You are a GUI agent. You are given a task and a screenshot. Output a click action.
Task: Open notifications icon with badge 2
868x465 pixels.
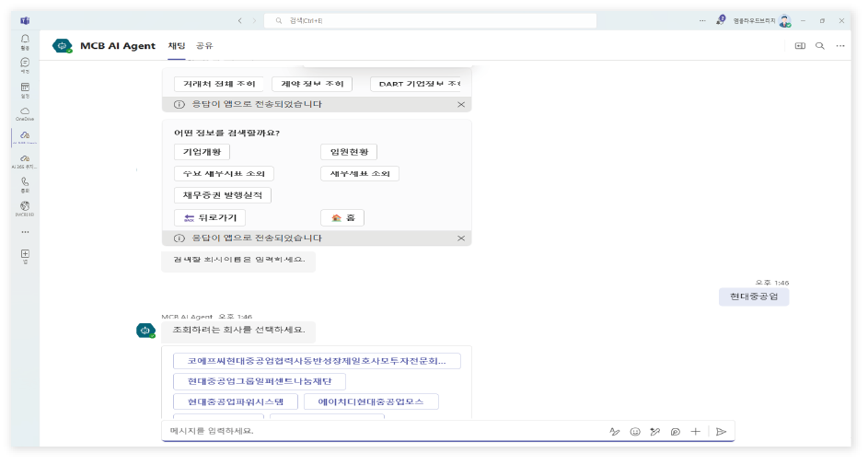[720, 20]
